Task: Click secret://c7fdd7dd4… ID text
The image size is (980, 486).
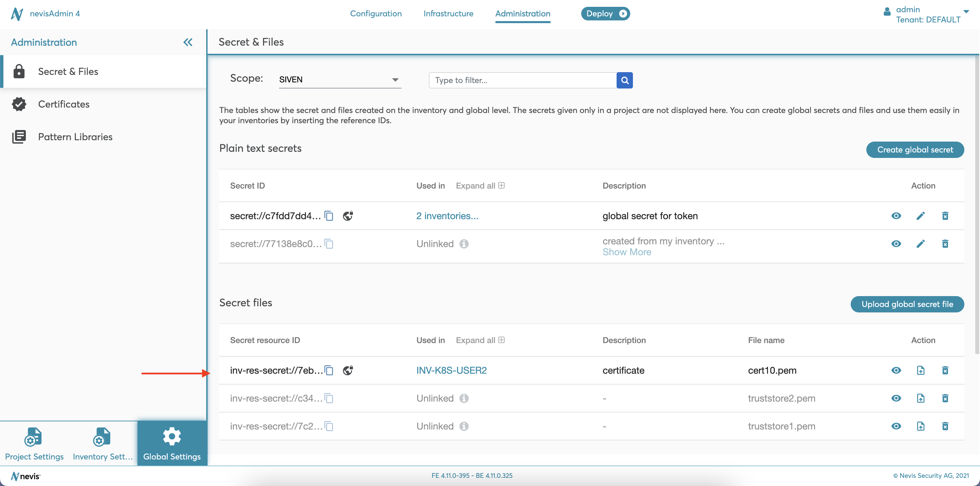Action: [x=275, y=216]
